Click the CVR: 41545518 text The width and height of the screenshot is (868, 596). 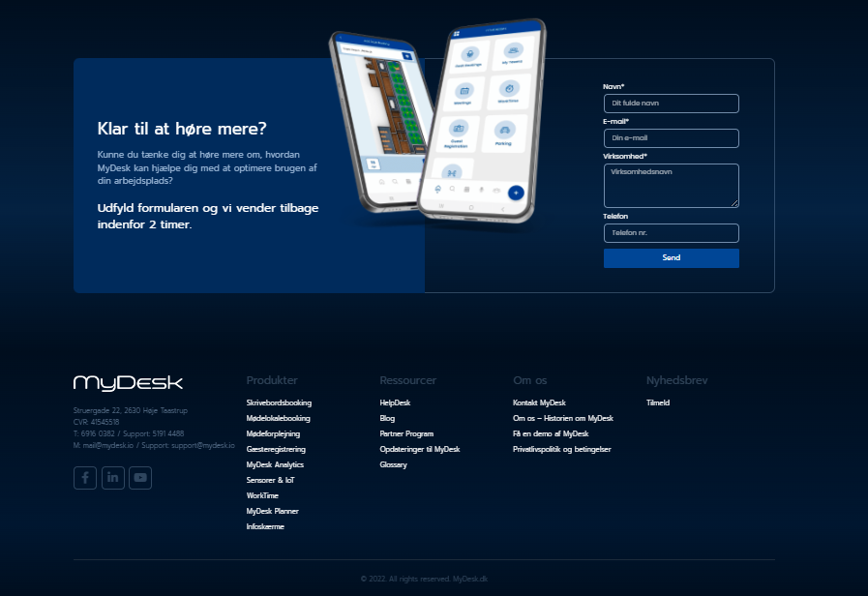click(97, 422)
